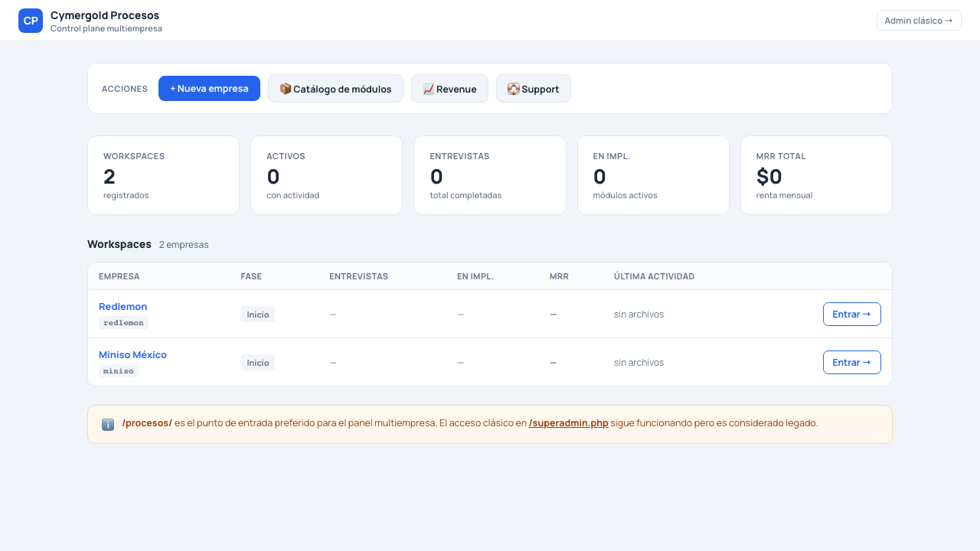This screenshot has width=980, height=551.
Task: Click the Inicio phase badge for Redlemon
Action: [x=257, y=314]
